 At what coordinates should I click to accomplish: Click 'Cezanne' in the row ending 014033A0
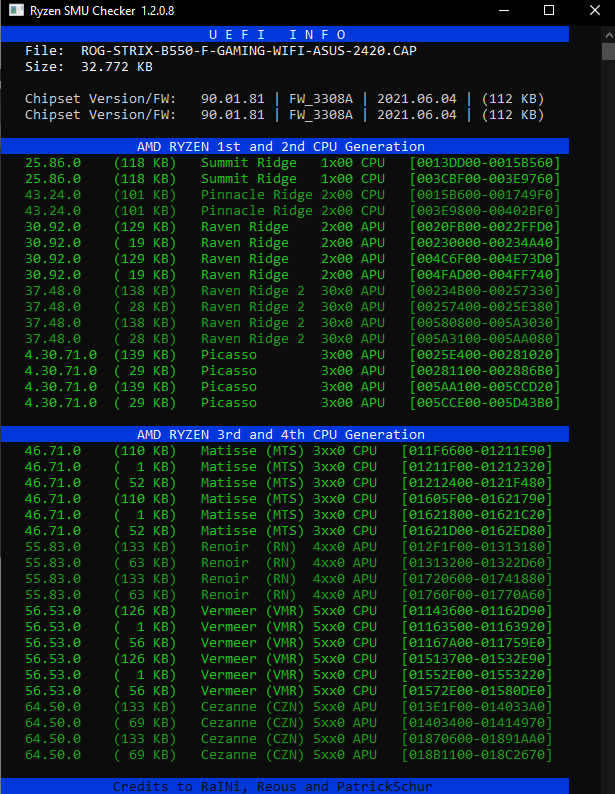pyautogui.click(x=229, y=707)
